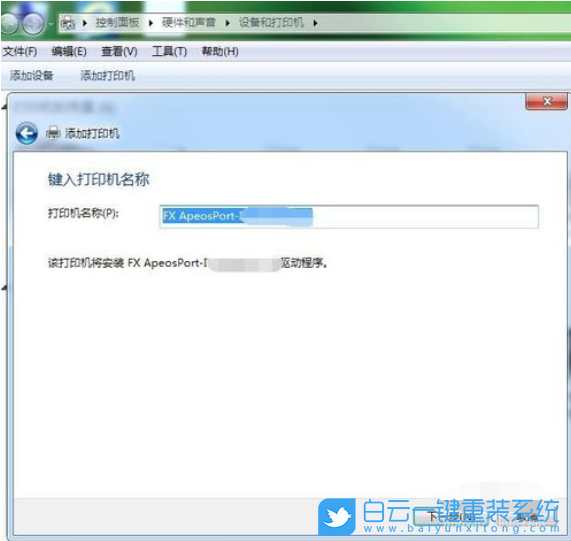
Task: Open the 帮助(H) menu
Action: click(220, 51)
